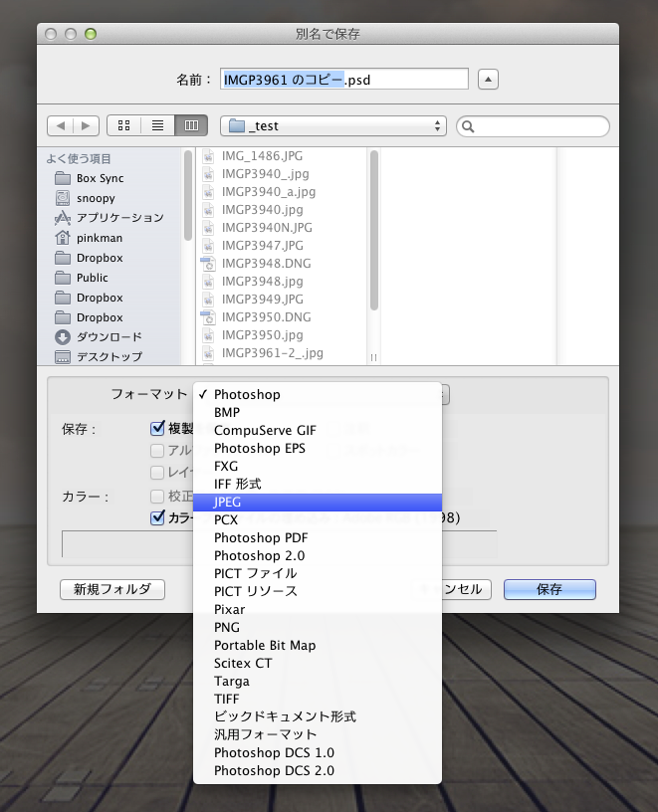Viewport: 658px width, 812px height.
Task: Click the 新規フォルダ button
Action: click(x=112, y=589)
